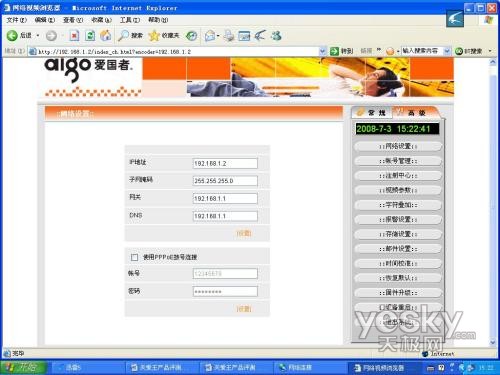Click the IE Back arrow icon
Image resolution: width=500 pixels, height=375 pixels.
(12, 36)
